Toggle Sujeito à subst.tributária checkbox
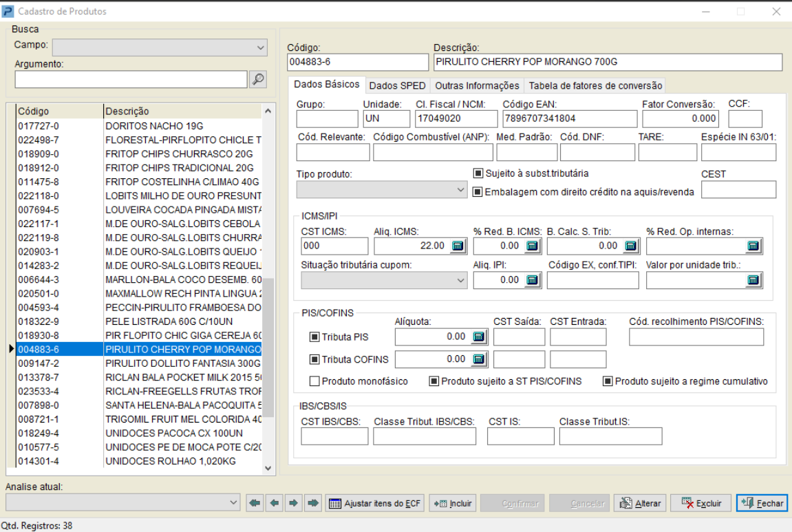This screenshot has height=532, width=792. pos(478,173)
